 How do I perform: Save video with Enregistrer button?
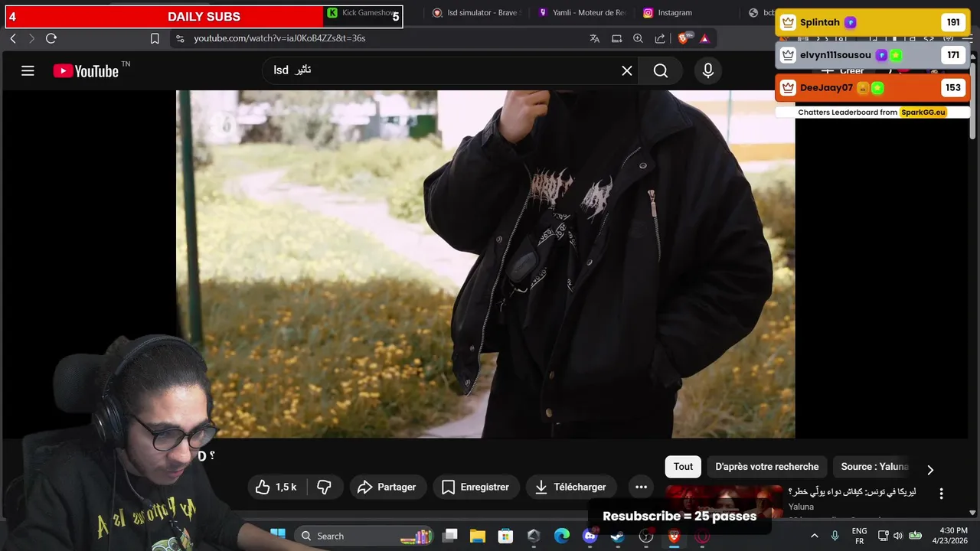point(475,487)
